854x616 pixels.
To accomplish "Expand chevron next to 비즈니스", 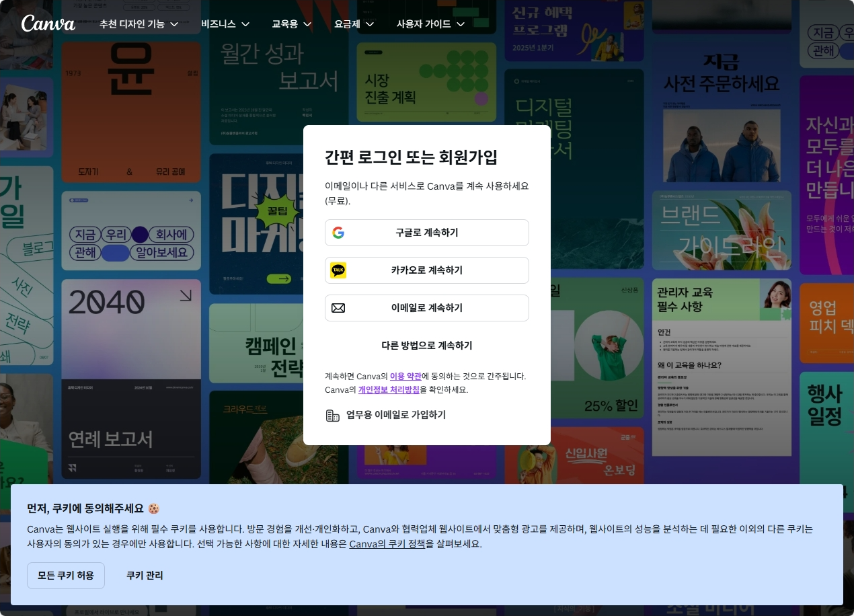I will click(245, 24).
